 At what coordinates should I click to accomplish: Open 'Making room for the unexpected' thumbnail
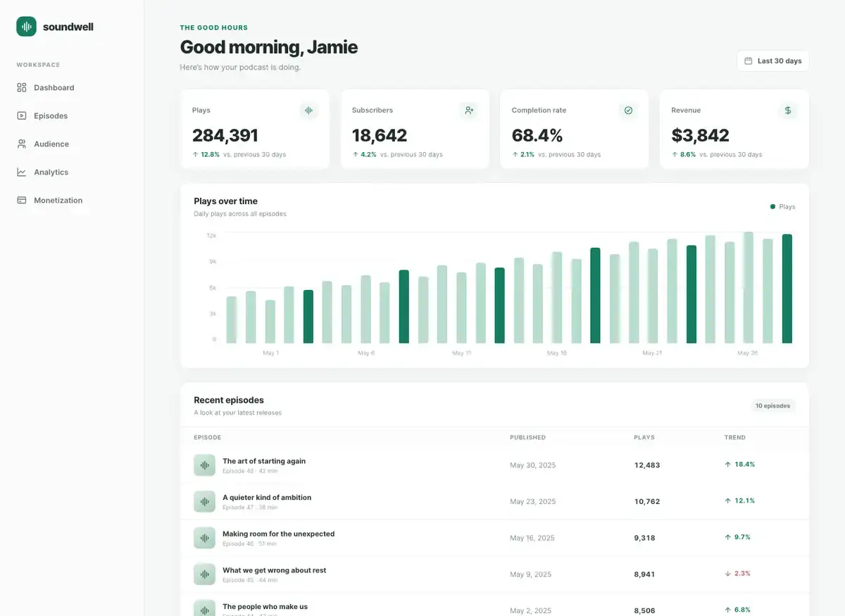204,538
